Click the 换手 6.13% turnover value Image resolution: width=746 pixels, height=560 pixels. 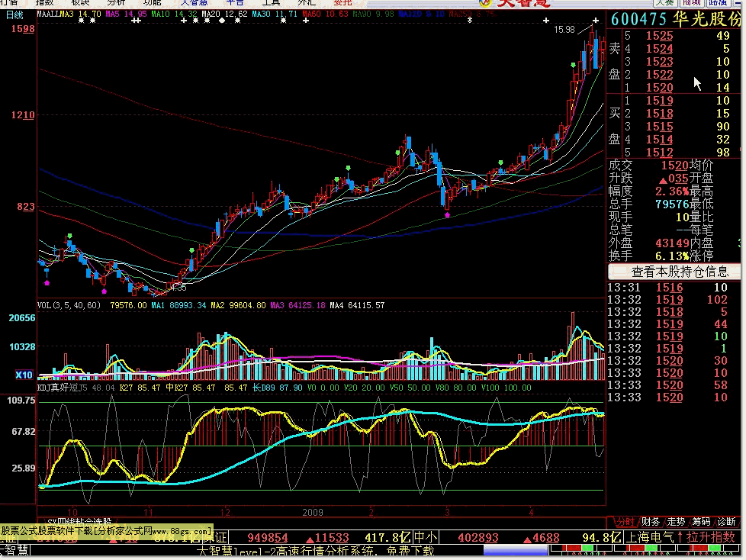pos(672,256)
